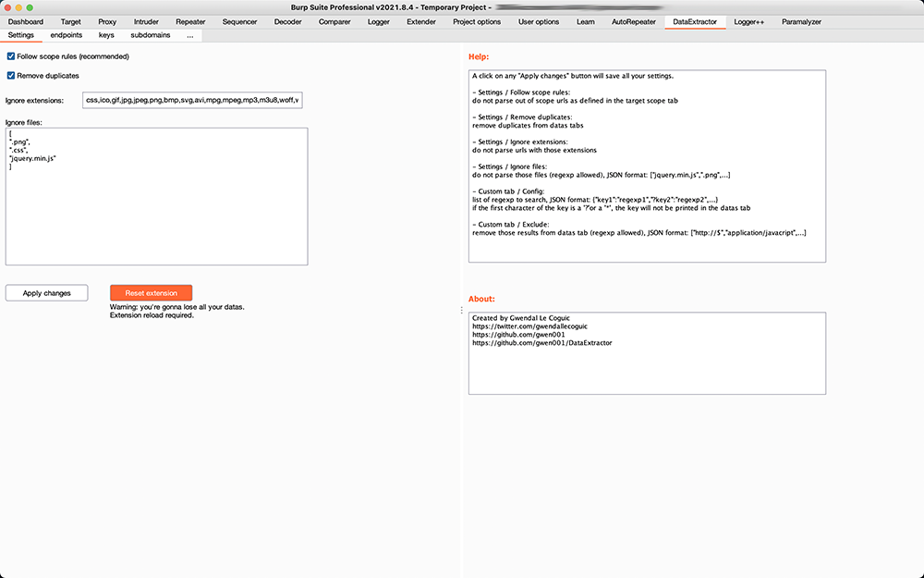The height and width of the screenshot is (578, 924).
Task: Switch to the keys sub-tab
Action: click(x=106, y=35)
